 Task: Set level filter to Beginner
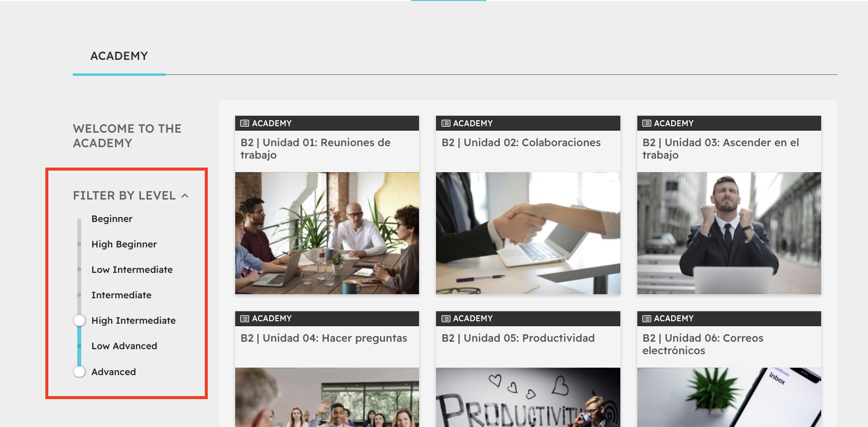(x=112, y=219)
